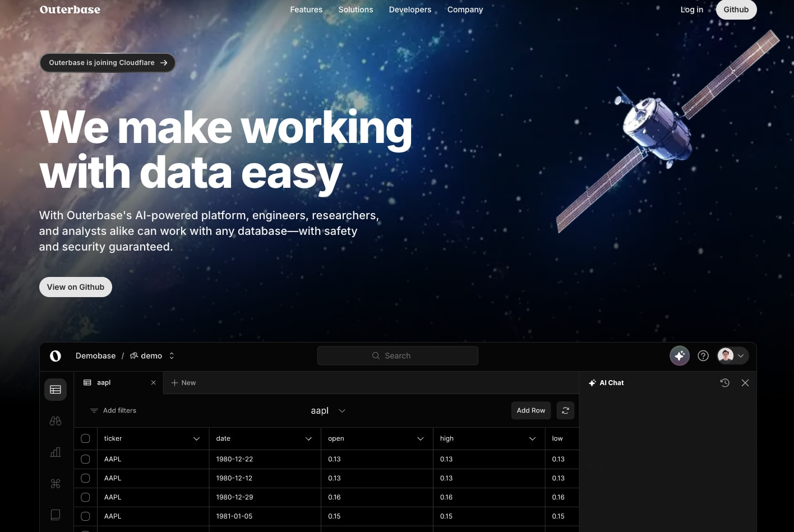Click the AI sparkle button in top bar

[x=680, y=355]
